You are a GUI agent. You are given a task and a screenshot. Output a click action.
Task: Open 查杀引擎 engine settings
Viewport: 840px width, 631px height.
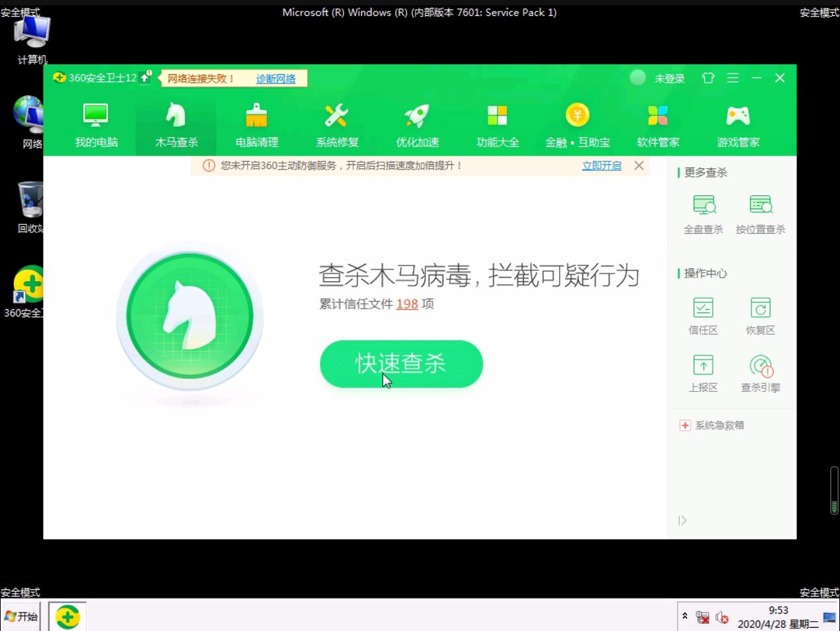pyautogui.click(x=761, y=373)
